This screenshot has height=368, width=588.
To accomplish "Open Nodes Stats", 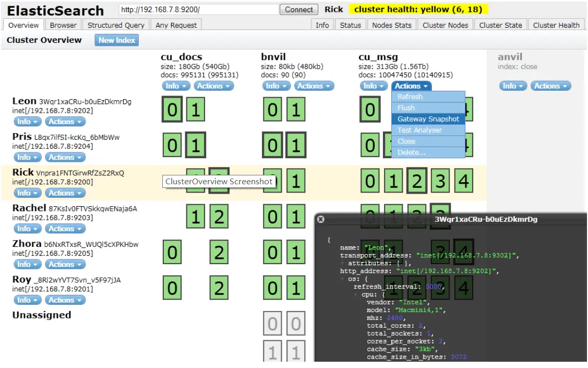I will coord(391,25).
